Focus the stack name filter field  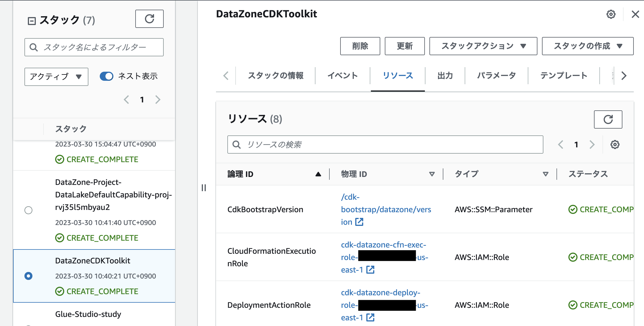pos(94,47)
